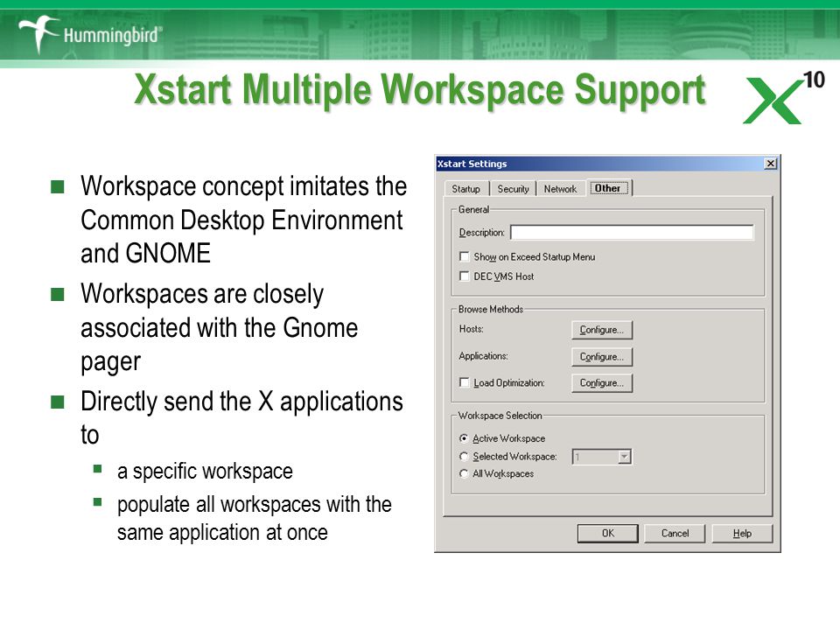Click the Hummingbird logo
Image resolution: width=840 pixels, height=630 pixels.
coord(89,34)
